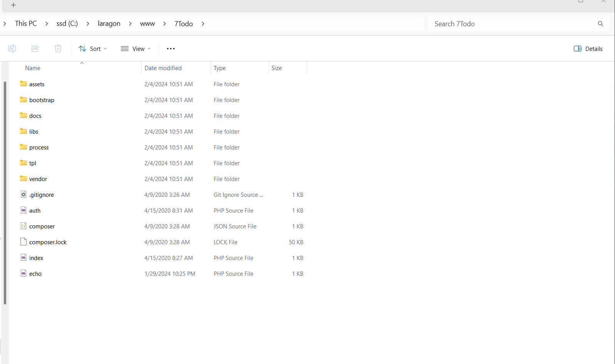Open the See more ellipsis menu
The image size is (615, 364).
(x=171, y=49)
